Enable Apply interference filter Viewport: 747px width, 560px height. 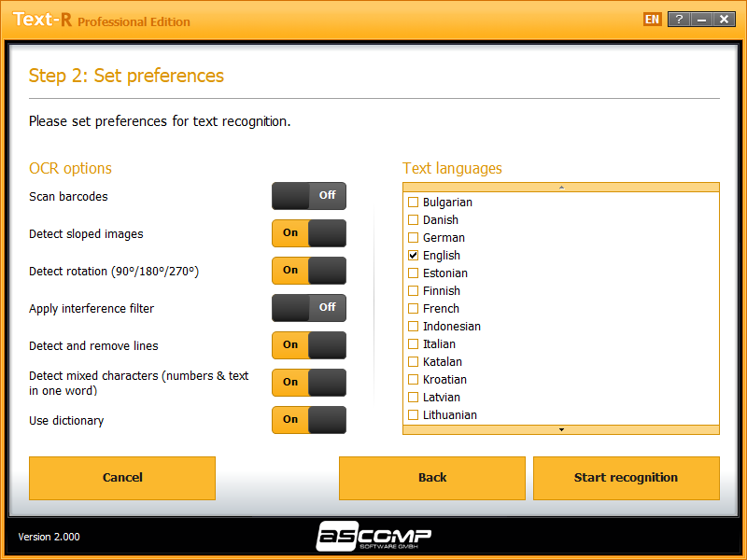click(309, 308)
